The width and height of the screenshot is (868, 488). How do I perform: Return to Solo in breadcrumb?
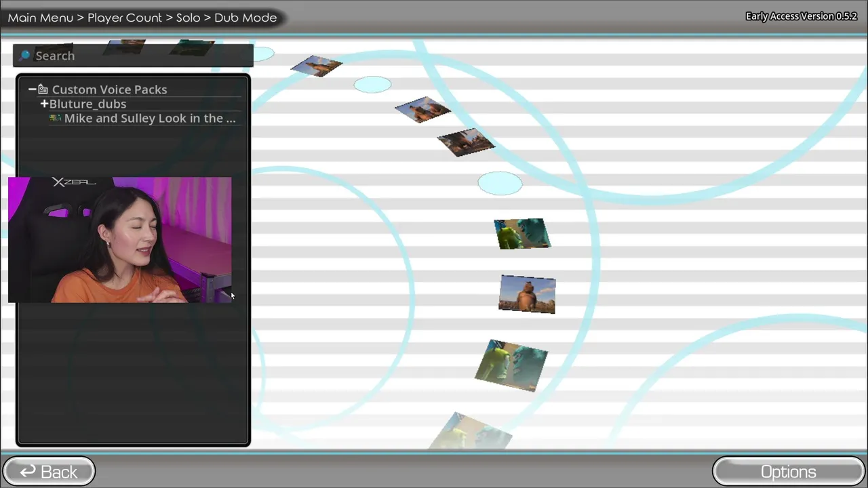[x=189, y=18]
